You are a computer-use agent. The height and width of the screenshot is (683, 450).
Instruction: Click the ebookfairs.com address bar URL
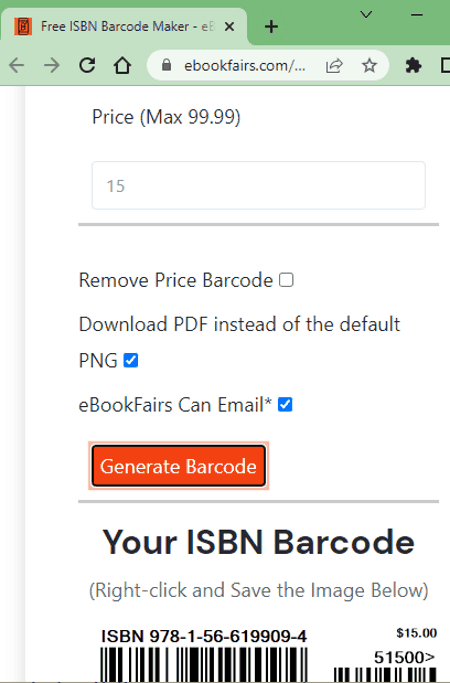pyautogui.click(x=244, y=66)
